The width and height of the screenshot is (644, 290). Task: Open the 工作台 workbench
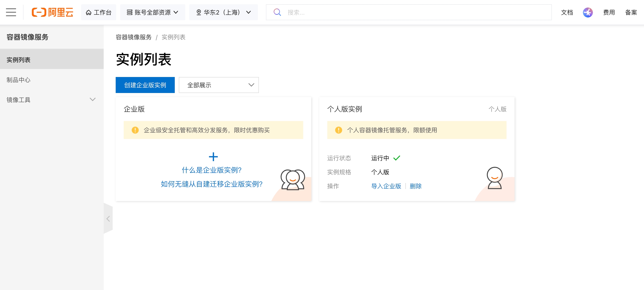[x=99, y=12]
